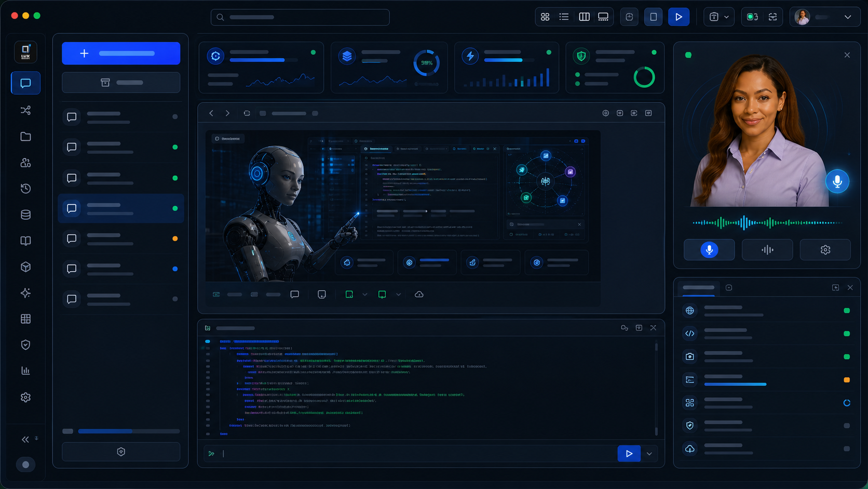Screen dimensions: 868x489
Task: Toggle the round dark button at sidebar bottom
Action: (x=25, y=465)
